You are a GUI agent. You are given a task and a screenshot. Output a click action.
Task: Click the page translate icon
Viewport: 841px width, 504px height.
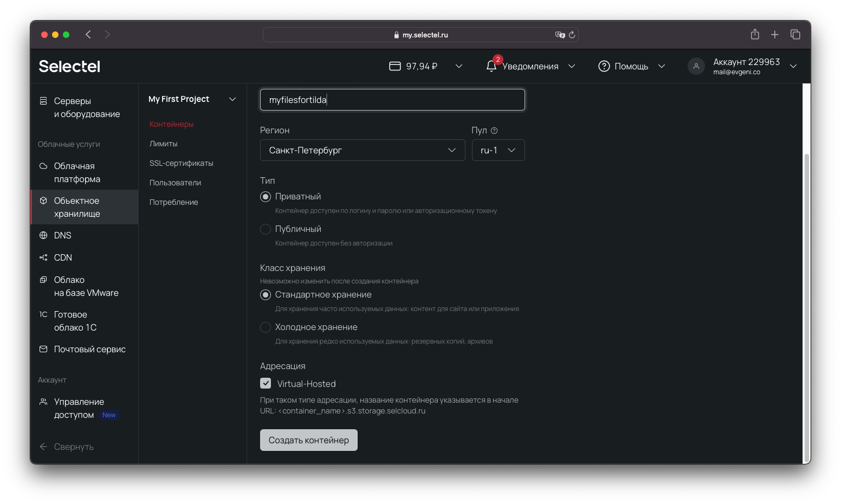(x=560, y=35)
